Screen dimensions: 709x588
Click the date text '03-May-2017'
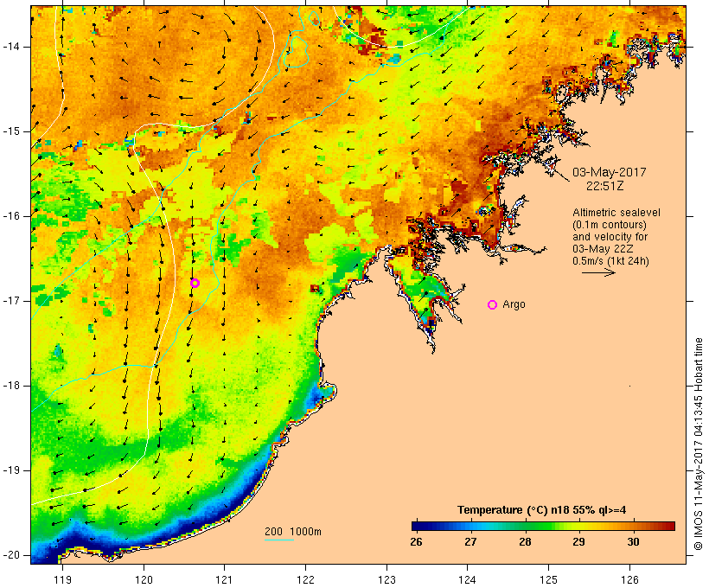[609, 172]
